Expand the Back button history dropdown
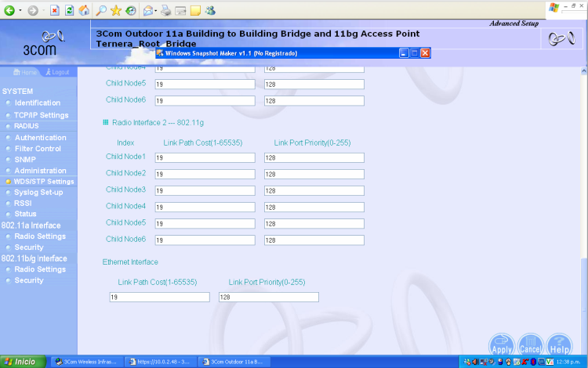588x368 pixels. click(x=21, y=11)
